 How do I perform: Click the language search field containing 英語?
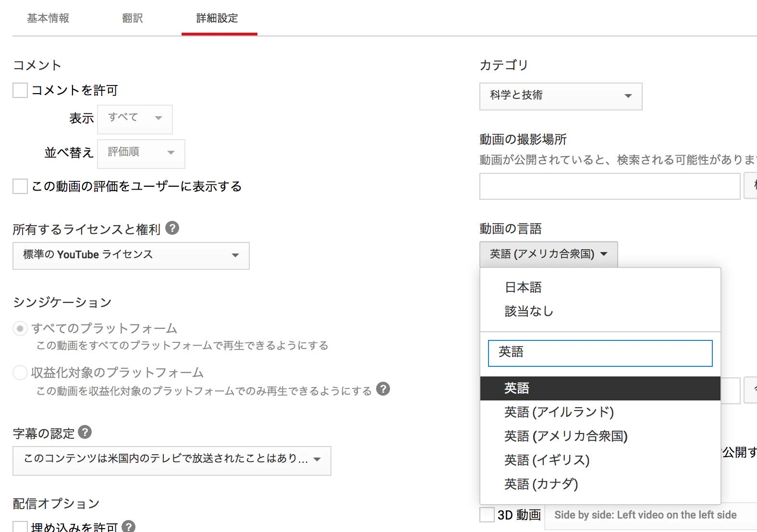tap(600, 353)
